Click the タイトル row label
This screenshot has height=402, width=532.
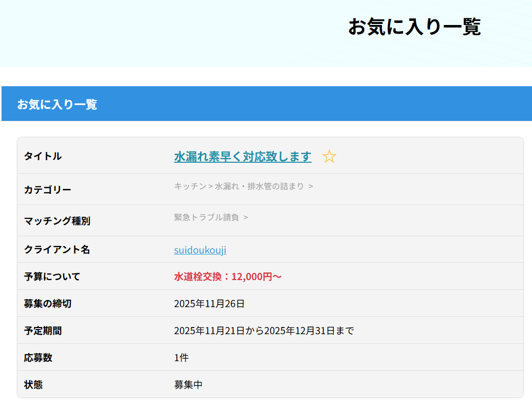[x=43, y=156]
